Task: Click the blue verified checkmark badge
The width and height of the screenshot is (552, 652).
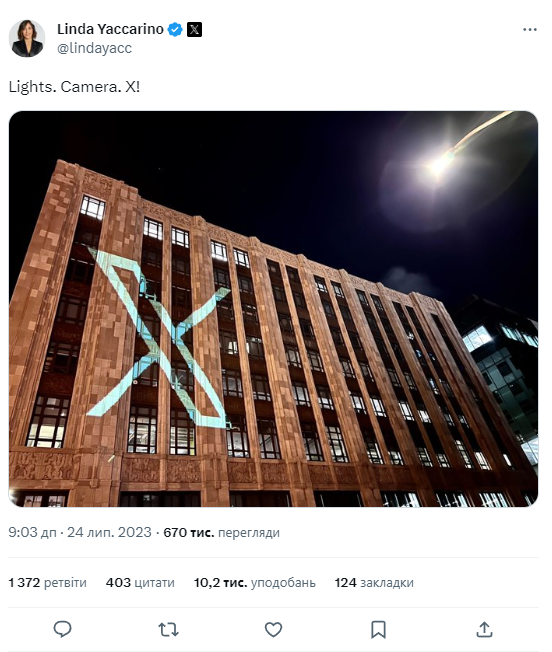Action: [175, 30]
